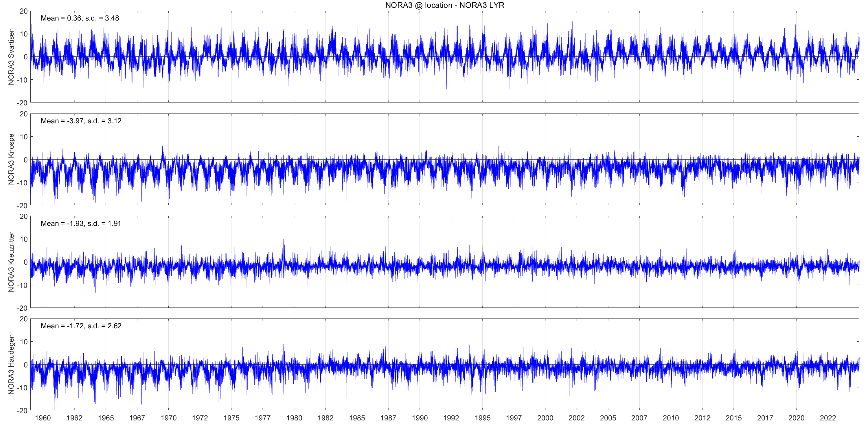Select the NORA3 Svartisen y-axis label
The image size is (868, 432).
[x=11, y=56]
